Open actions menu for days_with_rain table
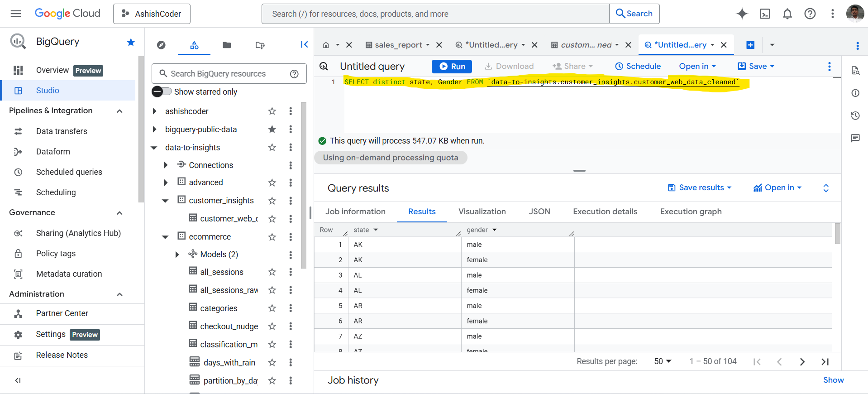Viewport: 868px width, 394px height. tap(291, 362)
